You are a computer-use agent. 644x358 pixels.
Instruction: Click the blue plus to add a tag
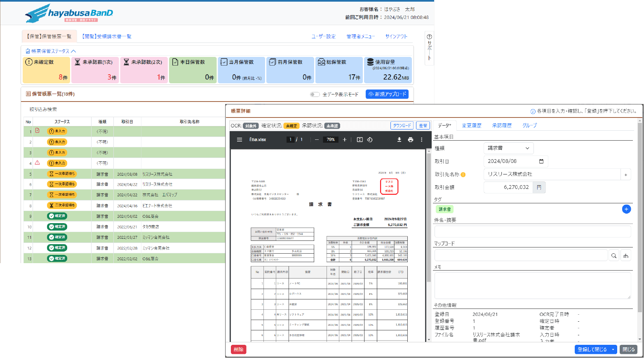(626, 209)
